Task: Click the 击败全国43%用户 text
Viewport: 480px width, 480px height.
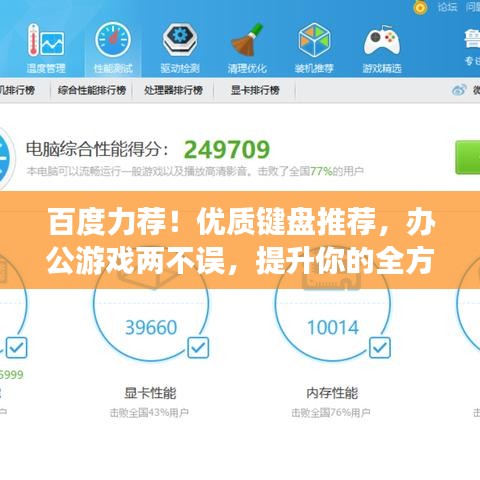Action: [x=149, y=413]
